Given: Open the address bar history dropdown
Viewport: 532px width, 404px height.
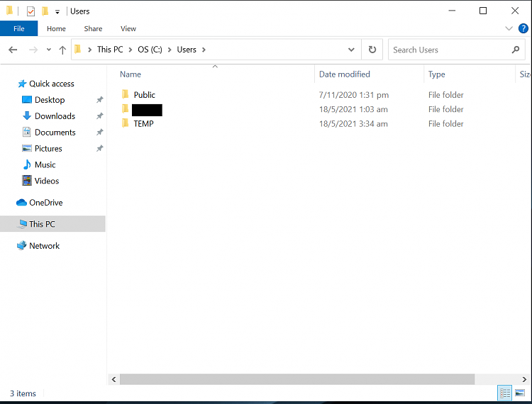Looking at the screenshot, I should coord(351,50).
